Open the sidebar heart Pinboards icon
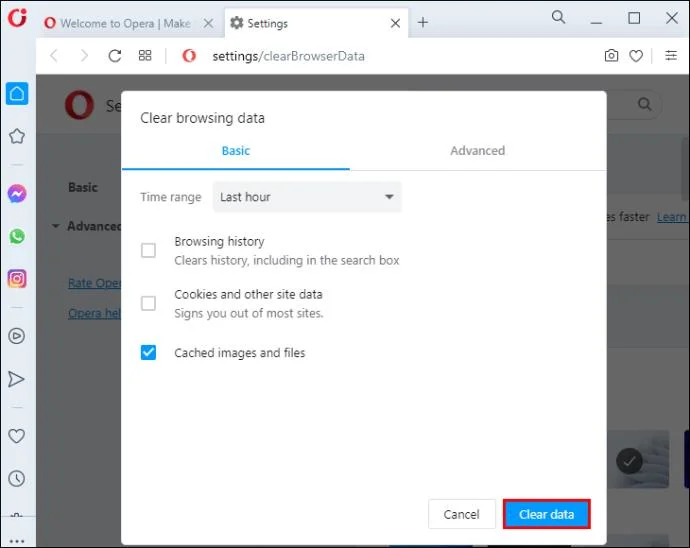690x548 pixels. 17,436
